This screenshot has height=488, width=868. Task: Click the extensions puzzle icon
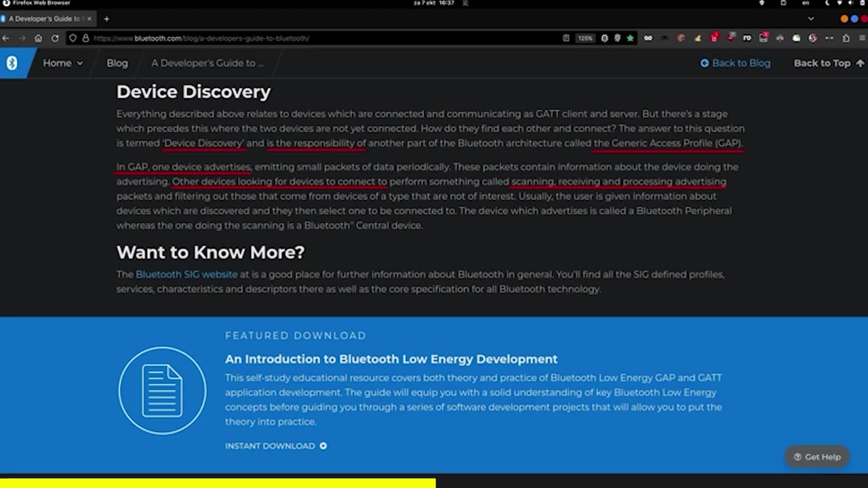pyautogui.click(x=845, y=38)
